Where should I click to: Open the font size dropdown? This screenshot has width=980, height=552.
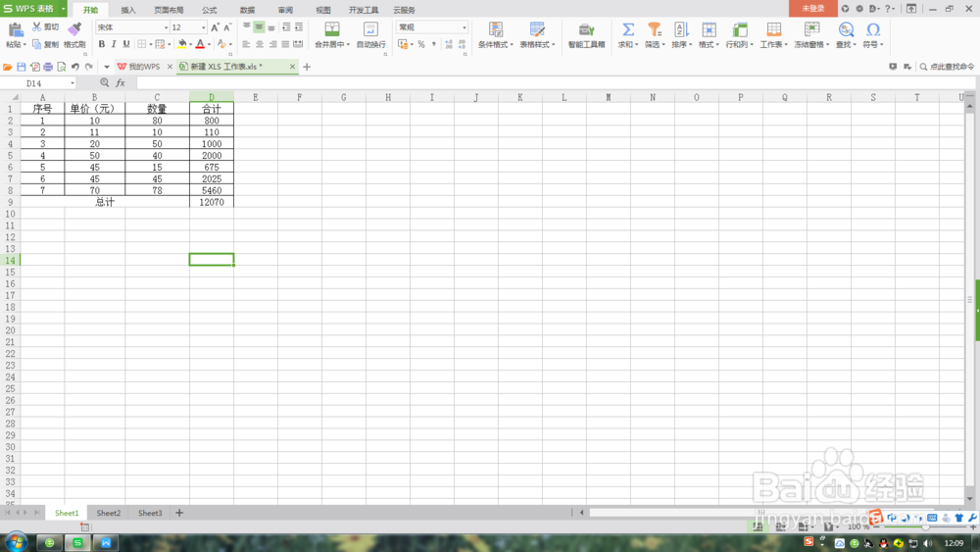click(x=203, y=27)
